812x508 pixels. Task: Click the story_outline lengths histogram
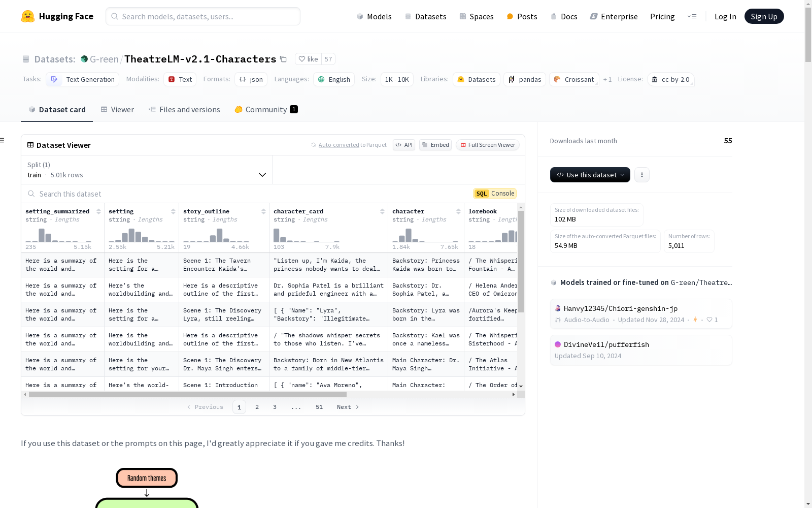click(216, 235)
